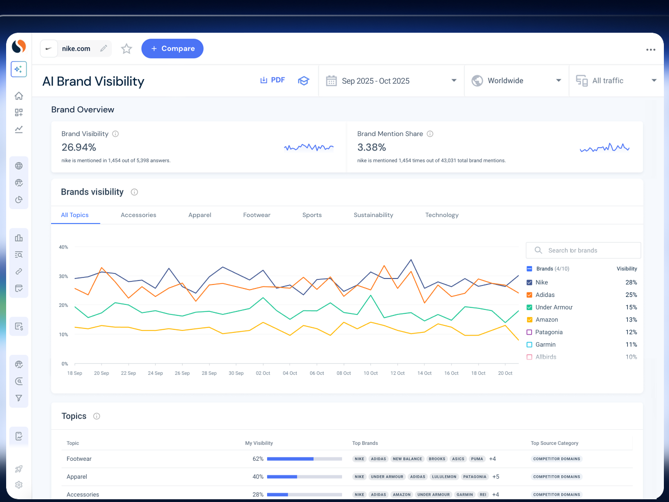Uncheck the Adidas brand checkbox
Viewport: 669px width, 502px height.
coord(529,295)
